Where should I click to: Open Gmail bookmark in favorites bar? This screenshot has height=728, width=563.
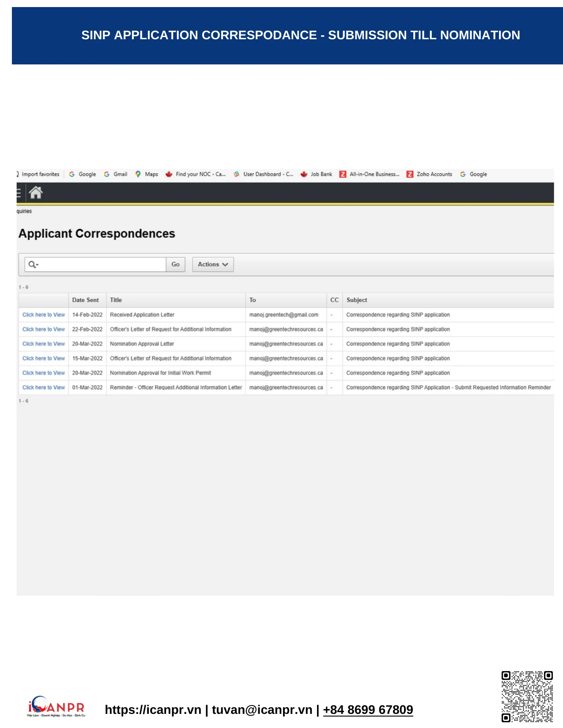click(116, 174)
